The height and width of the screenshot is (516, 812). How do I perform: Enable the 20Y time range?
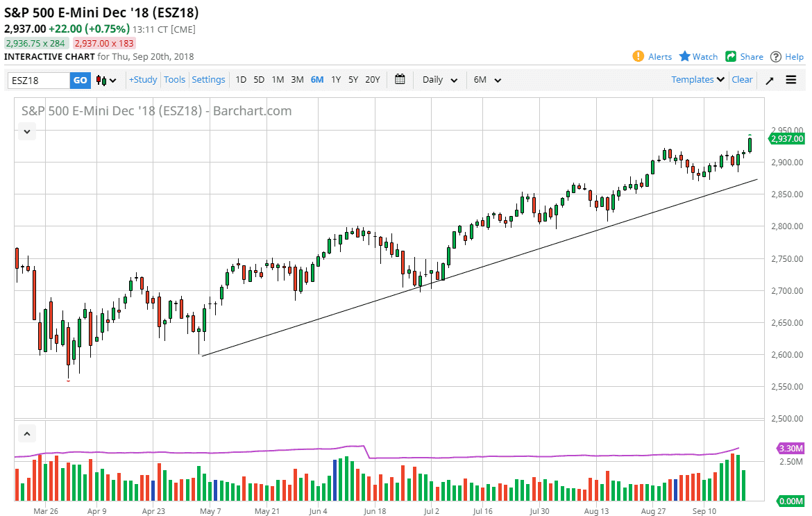[x=372, y=79]
